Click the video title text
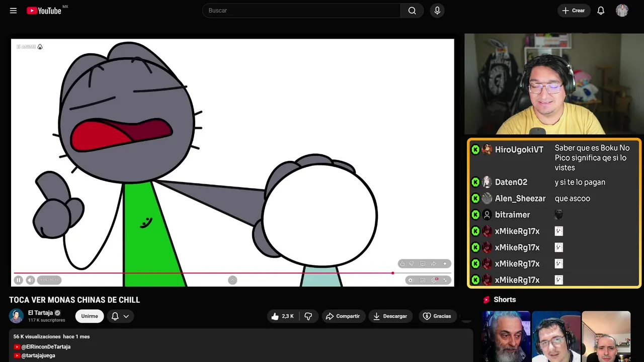Image resolution: width=644 pixels, height=362 pixels. coord(74,300)
